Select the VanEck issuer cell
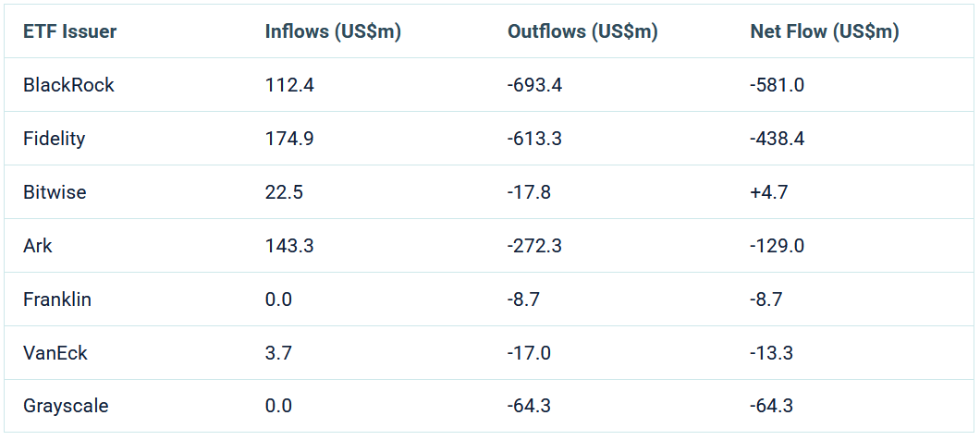Image resolution: width=980 pixels, height=440 pixels. tap(55, 352)
